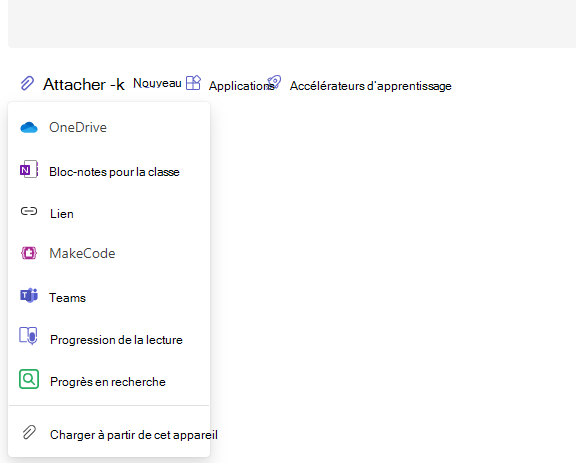Select the Lien menu entry
Screen dimensions: 576x463
pos(62,214)
